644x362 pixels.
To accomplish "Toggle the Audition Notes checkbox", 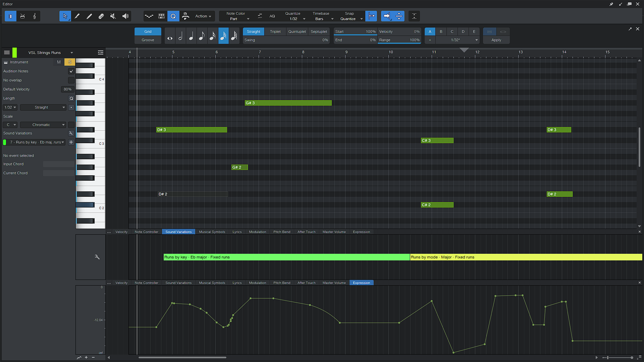I will click(71, 71).
